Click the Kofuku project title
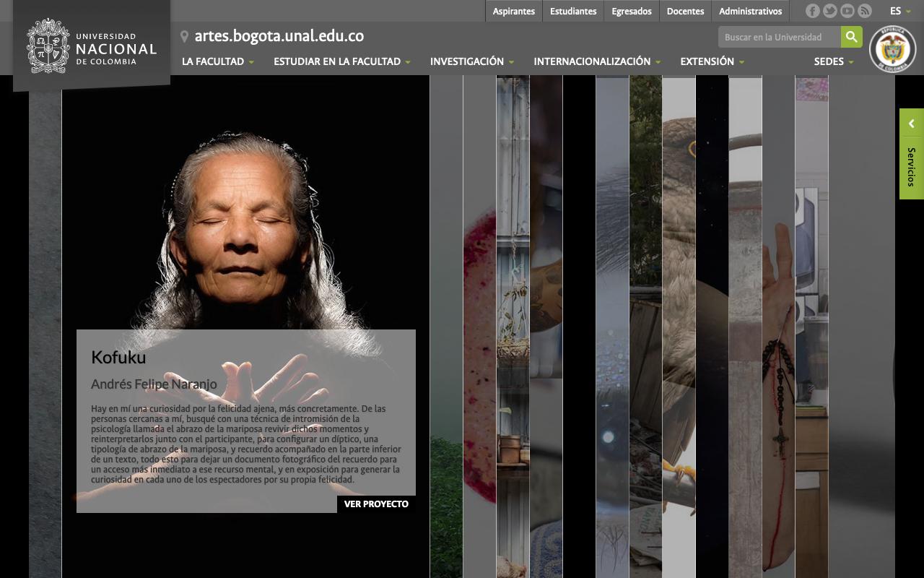The image size is (924, 578). pyautogui.click(x=118, y=357)
